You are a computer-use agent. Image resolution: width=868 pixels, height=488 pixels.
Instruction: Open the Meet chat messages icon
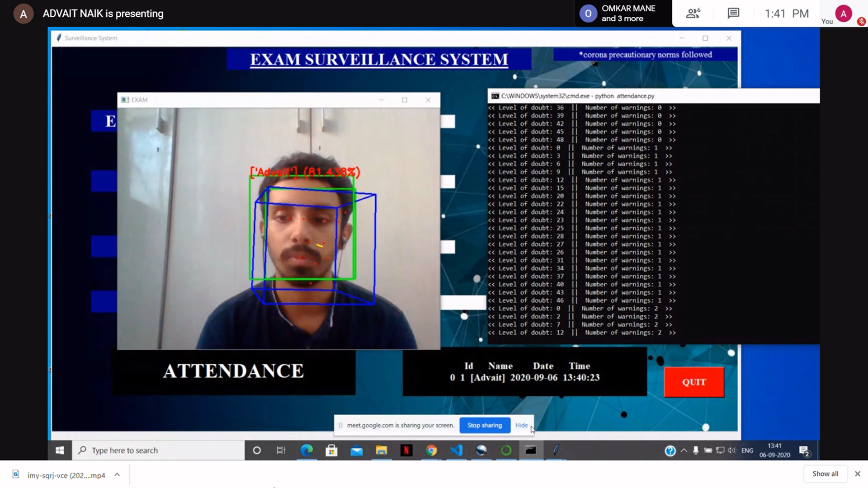(733, 14)
